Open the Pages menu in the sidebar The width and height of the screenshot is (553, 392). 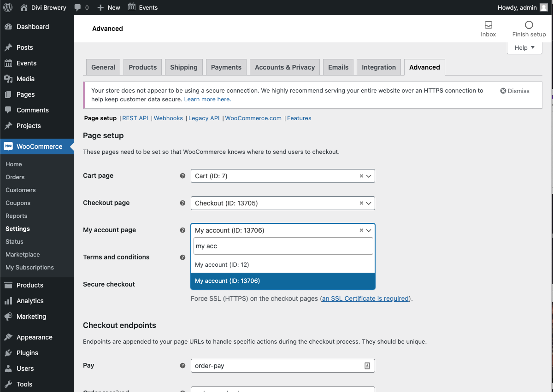[37, 94]
